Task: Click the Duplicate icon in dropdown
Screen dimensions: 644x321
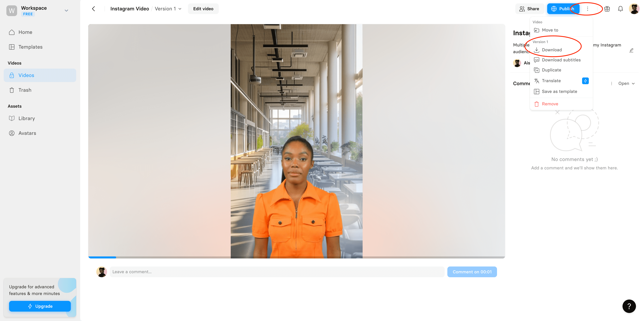Action: pyautogui.click(x=536, y=70)
